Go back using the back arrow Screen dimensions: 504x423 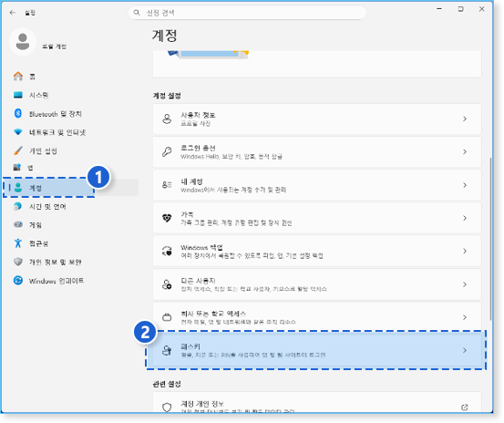pos(13,13)
